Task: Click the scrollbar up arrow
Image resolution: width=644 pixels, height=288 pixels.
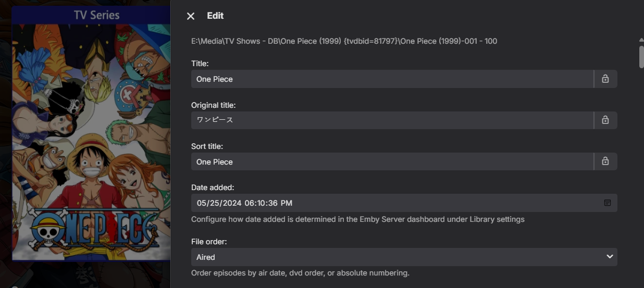Action: (x=641, y=40)
